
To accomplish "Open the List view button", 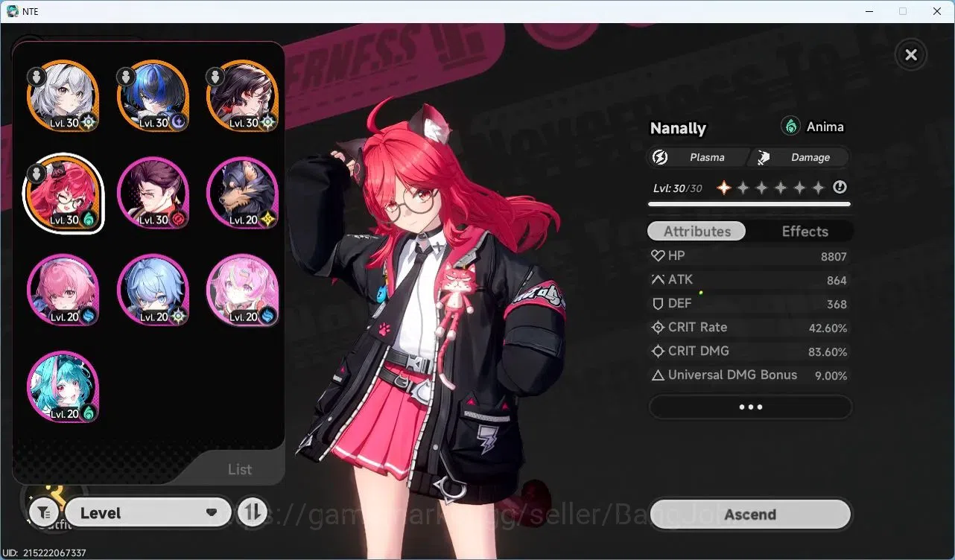I will pos(239,469).
